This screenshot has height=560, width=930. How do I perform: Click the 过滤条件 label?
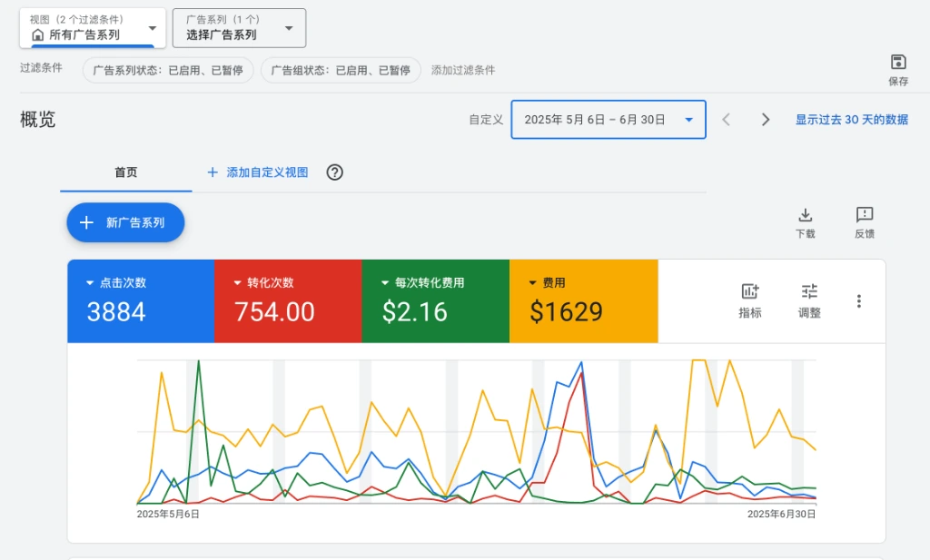click(x=41, y=67)
